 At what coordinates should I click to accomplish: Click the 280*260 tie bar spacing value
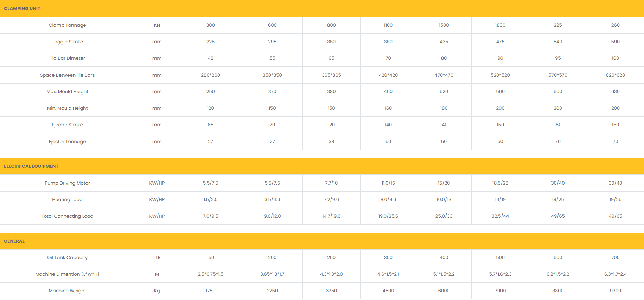(x=210, y=75)
